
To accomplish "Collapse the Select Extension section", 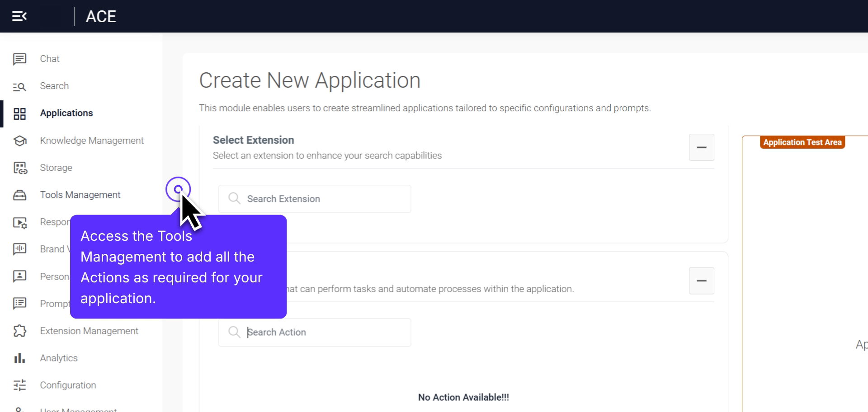I will [x=701, y=147].
